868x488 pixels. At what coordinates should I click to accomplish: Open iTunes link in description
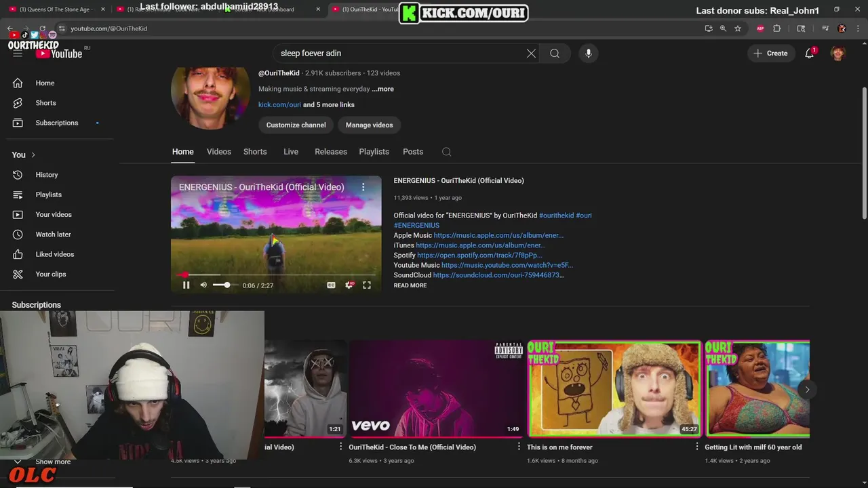pyautogui.click(x=480, y=245)
